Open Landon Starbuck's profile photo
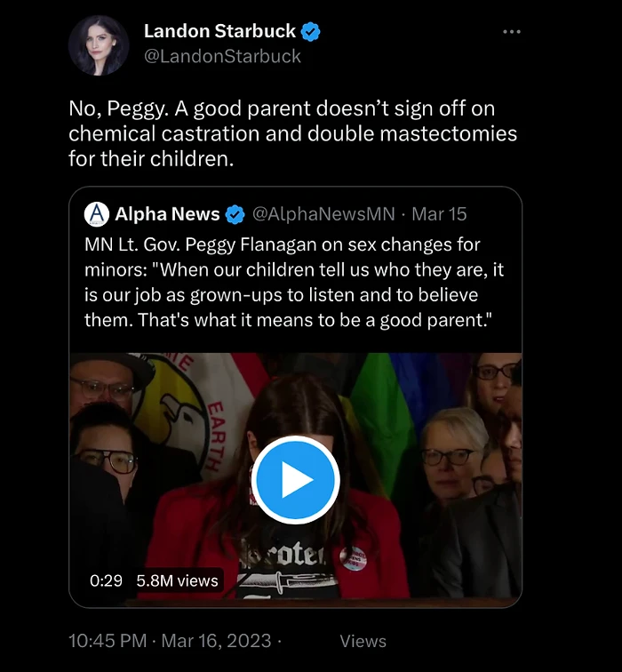This screenshot has height=672, width=622. tap(99, 44)
